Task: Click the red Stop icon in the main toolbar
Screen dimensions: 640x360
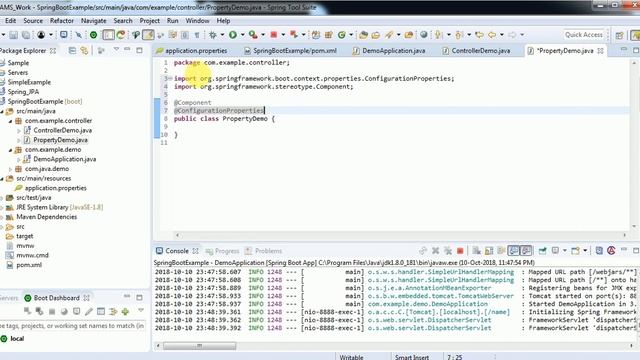Action: [273, 35]
